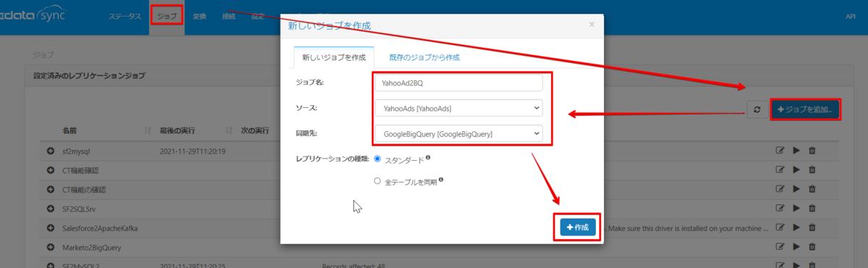
Task: Delete the Marketo2BigQuery job
Action: [x=812, y=248]
